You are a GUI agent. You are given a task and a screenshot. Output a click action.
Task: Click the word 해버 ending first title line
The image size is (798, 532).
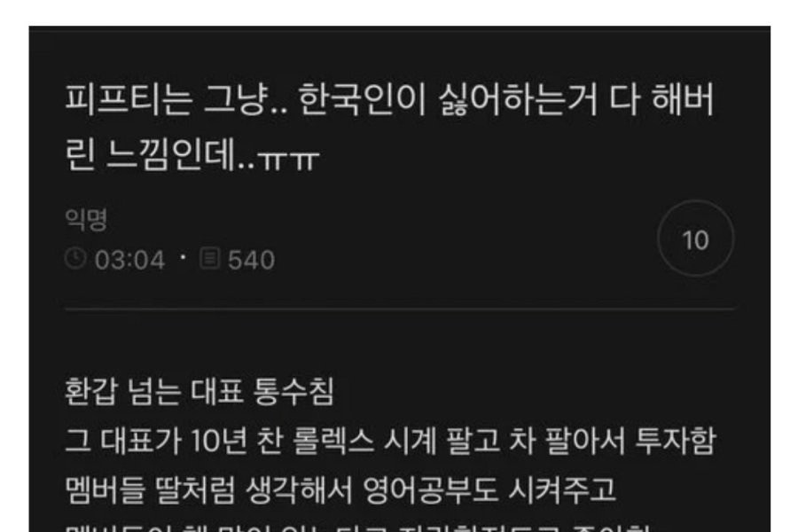(683, 99)
